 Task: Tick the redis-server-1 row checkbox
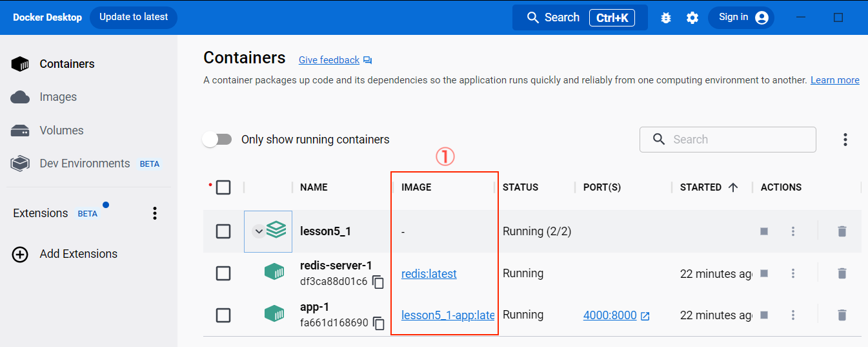click(x=223, y=273)
